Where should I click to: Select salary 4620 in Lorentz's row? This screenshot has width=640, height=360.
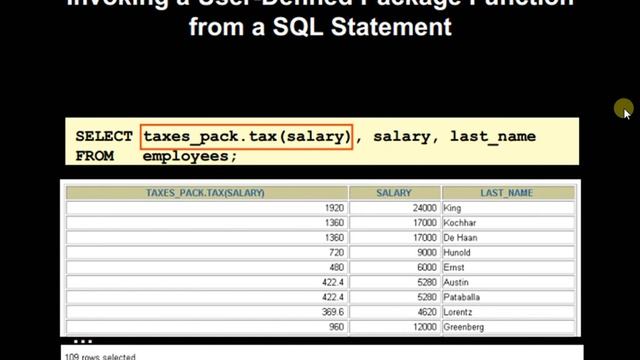(x=427, y=312)
